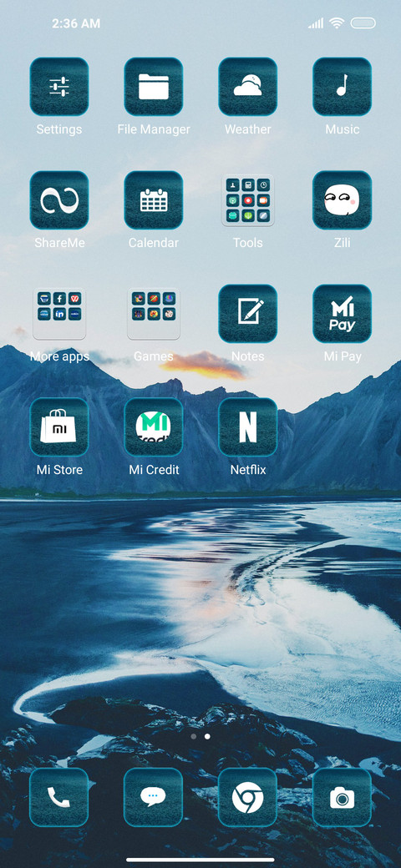Open the Phone dialer in dock
Viewport: 401px width, 868px height.
(59, 797)
